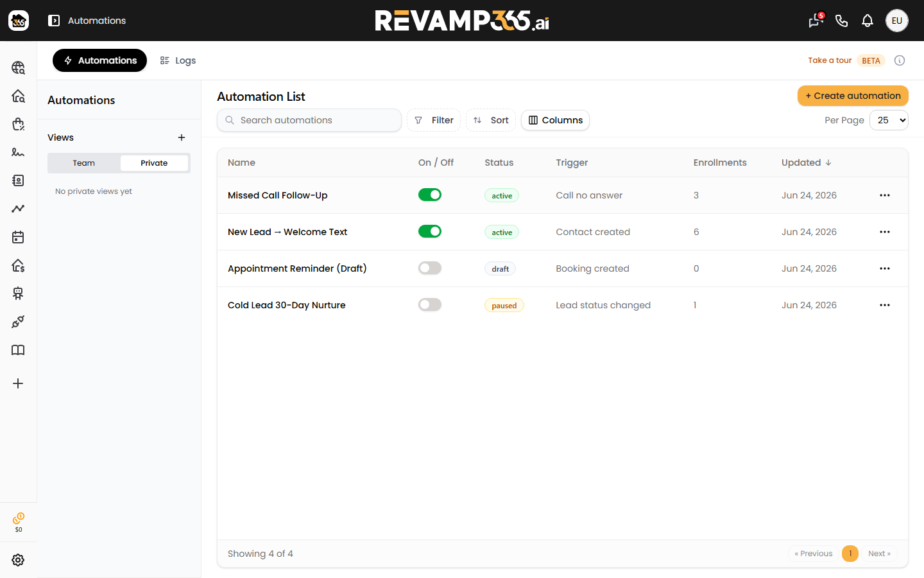This screenshot has width=924, height=578.
Task: Open the book knowledge sidebar icon
Action: tap(18, 350)
